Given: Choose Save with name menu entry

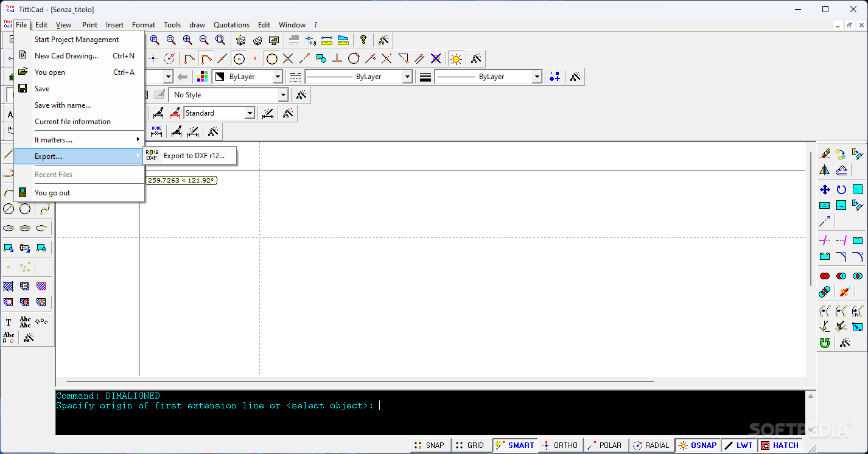Looking at the screenshot, I should [79, 105].
